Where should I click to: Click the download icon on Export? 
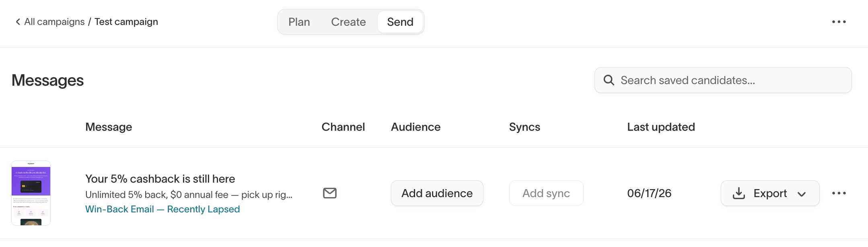pos(738,193)
